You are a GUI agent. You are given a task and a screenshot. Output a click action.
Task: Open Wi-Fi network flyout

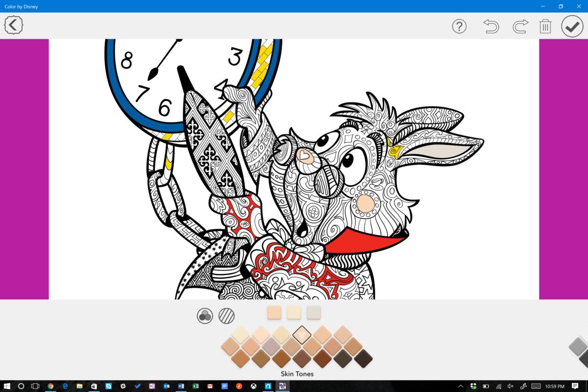coord(498,386)
